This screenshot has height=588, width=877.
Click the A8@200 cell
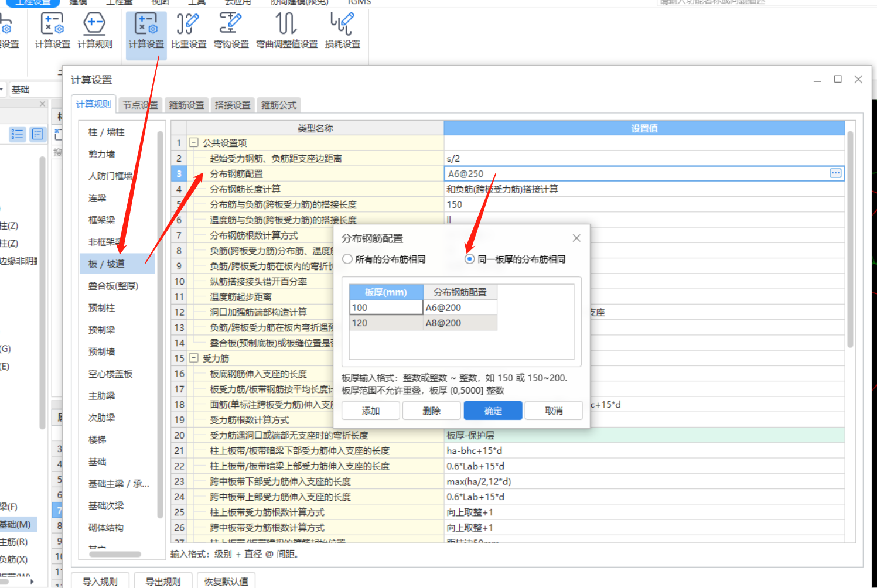tap(460, 323)
